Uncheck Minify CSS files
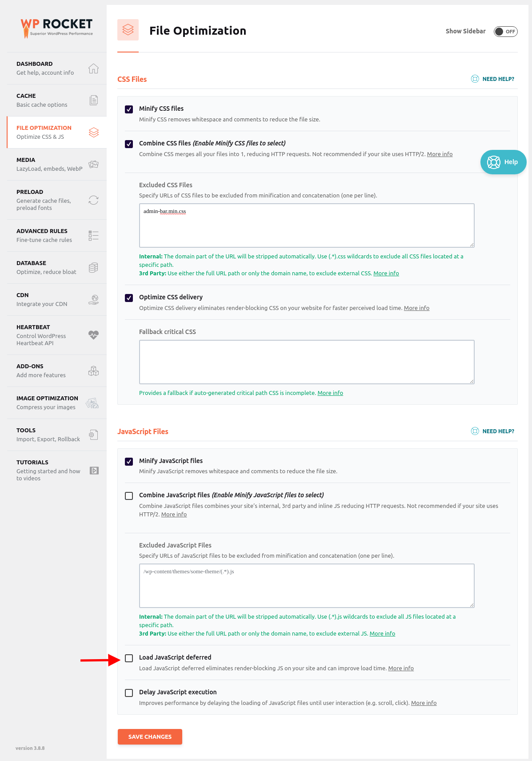 tap(129, 109)
